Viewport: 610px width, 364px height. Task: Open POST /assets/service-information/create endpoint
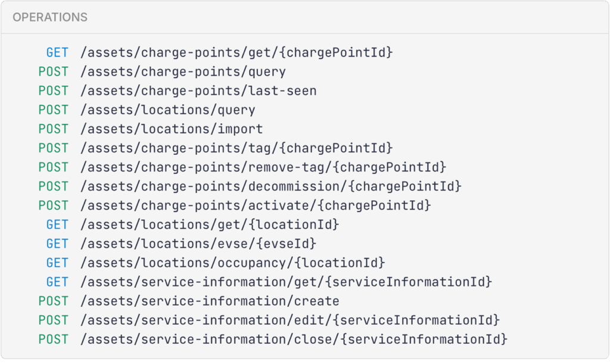(x=210, y=301)
